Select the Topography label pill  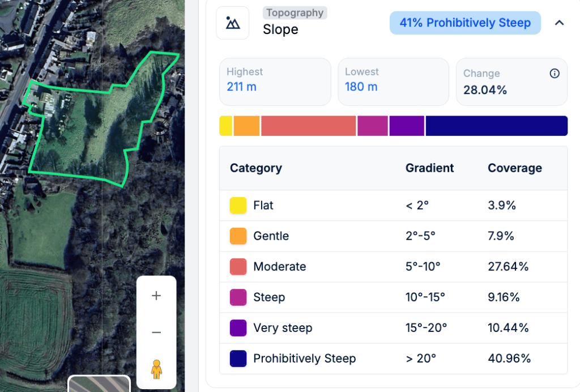[x=295, y=12]
